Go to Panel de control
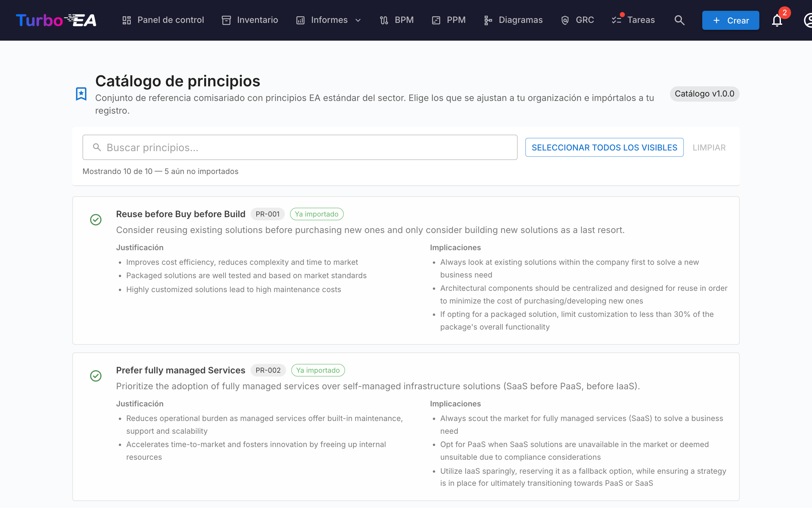 (x=163, y=20)
